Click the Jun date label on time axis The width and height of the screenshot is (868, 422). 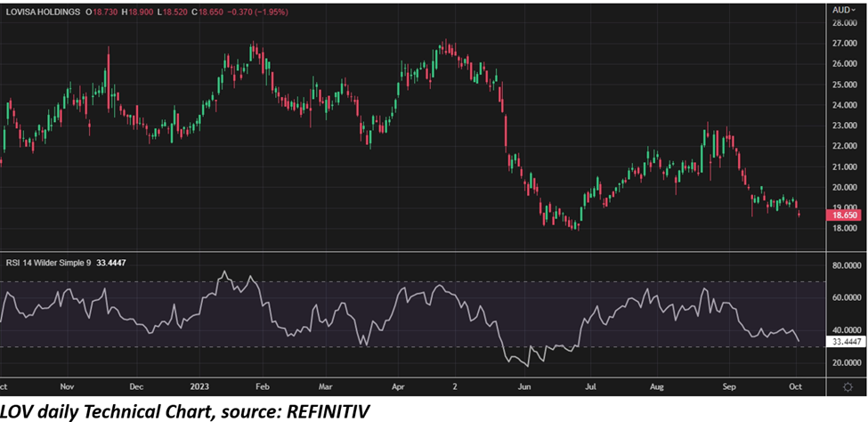[x=523, y=386]
